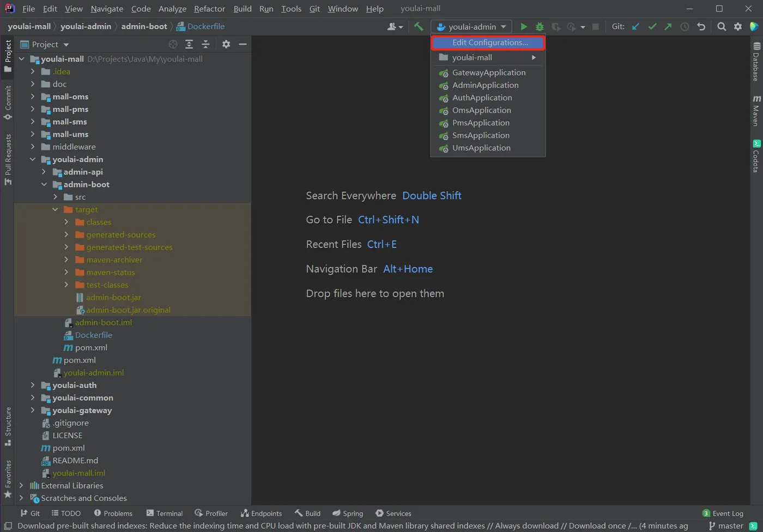763x532 pixels.
Task: Click the Build Project hammer icon
Action: 419,26
